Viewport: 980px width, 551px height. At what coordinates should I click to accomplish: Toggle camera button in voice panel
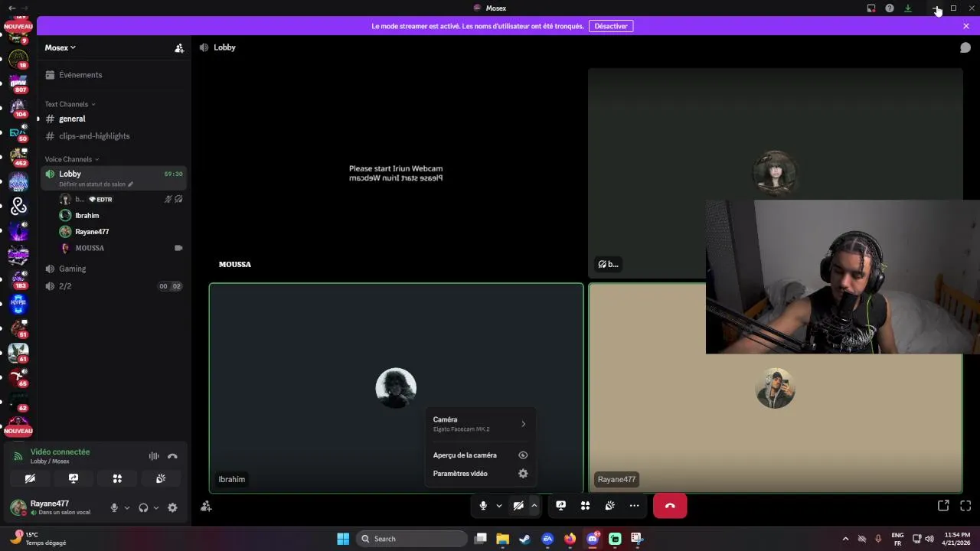point(30,478)
